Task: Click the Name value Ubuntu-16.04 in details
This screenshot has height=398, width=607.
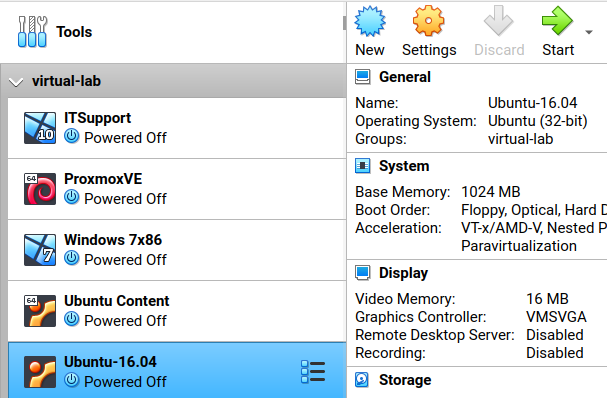Action: tap(532, 103)
